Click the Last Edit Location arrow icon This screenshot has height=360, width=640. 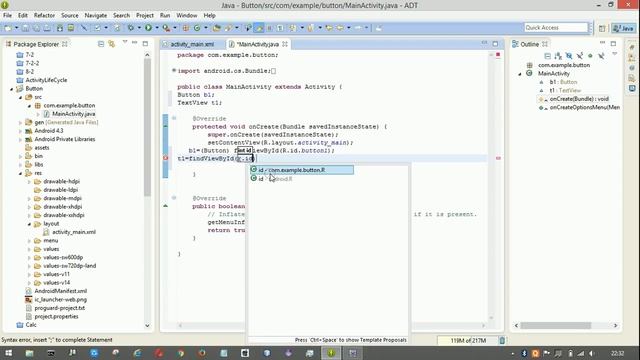tap(328, 28)
